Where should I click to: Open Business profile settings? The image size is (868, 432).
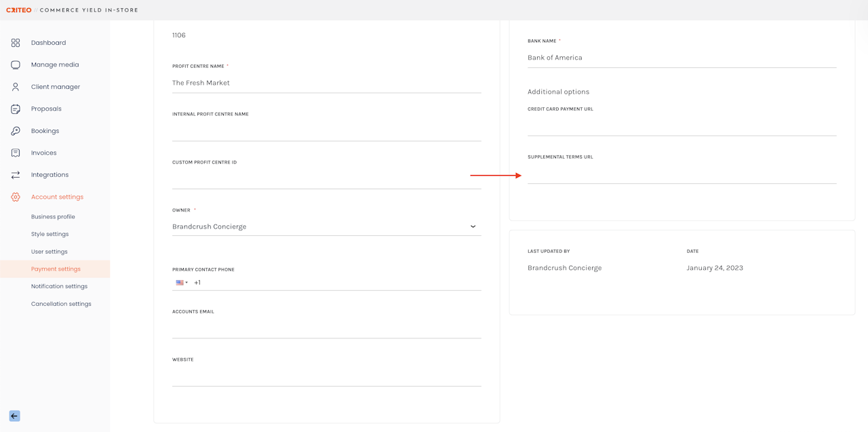pos(53,217)
